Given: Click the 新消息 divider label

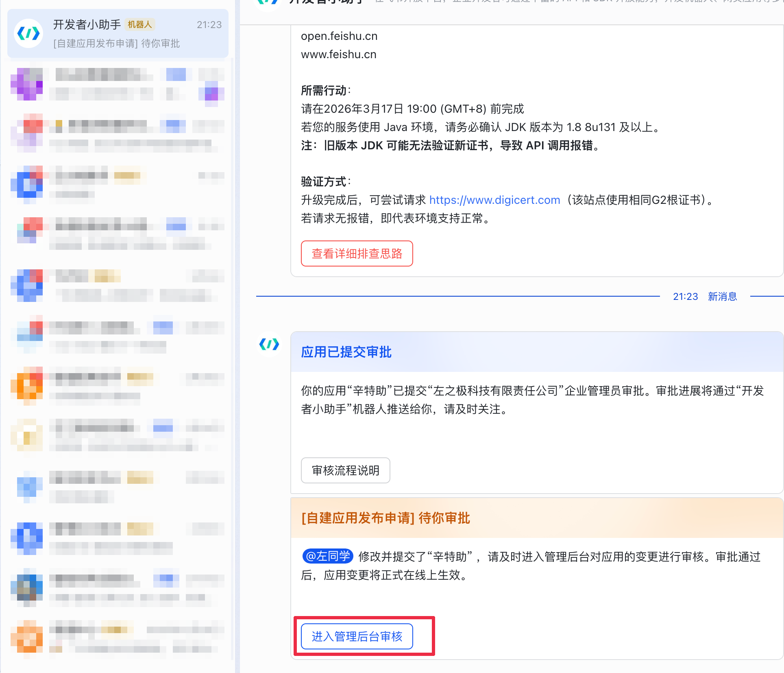Looking at the screenshot, I should tap(722, 296).
